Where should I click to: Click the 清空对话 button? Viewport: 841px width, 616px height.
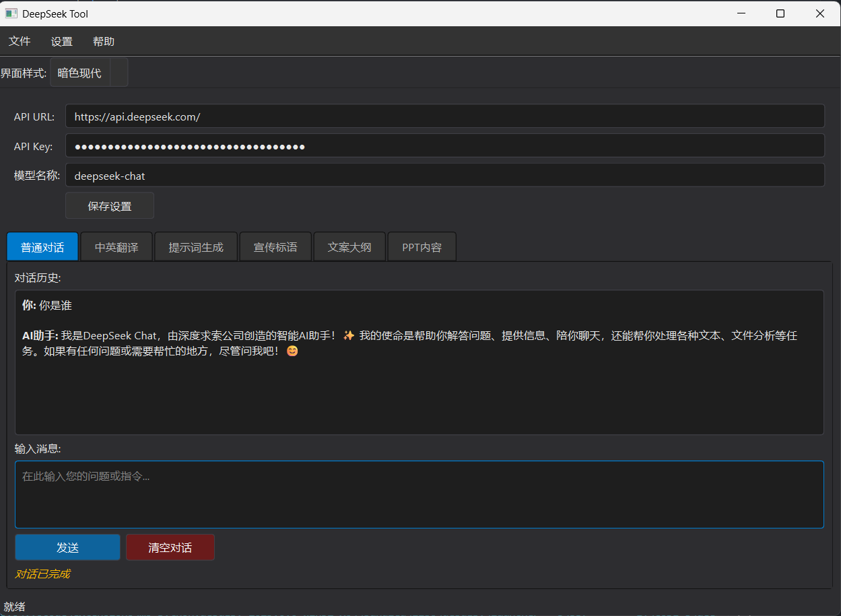coord(170,547)
